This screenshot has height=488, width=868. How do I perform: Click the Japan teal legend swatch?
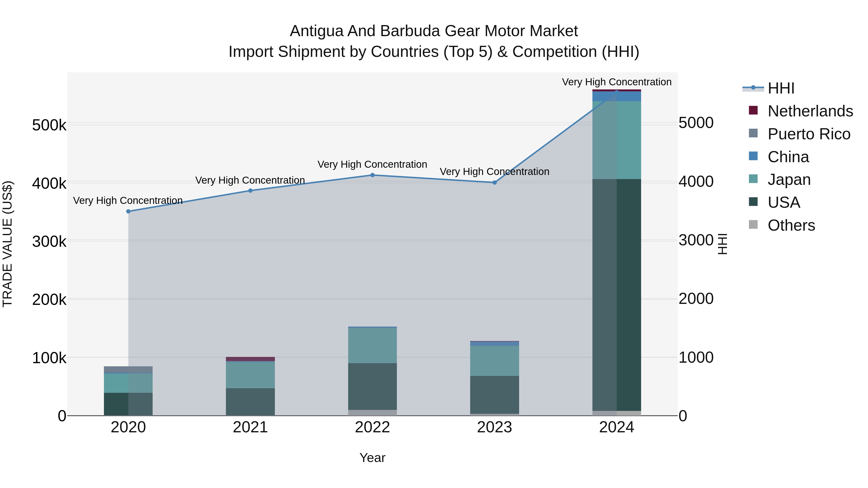(753, 179)
